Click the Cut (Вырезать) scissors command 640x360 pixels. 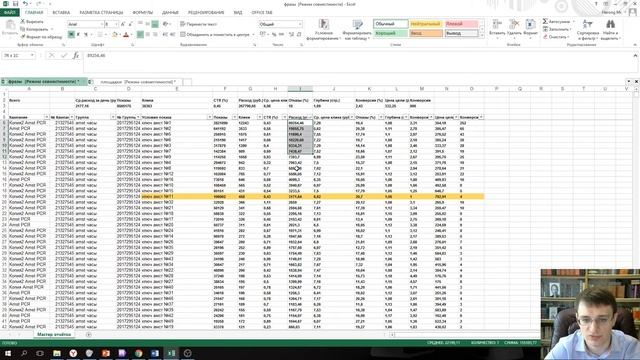click(x=32, y=22)
